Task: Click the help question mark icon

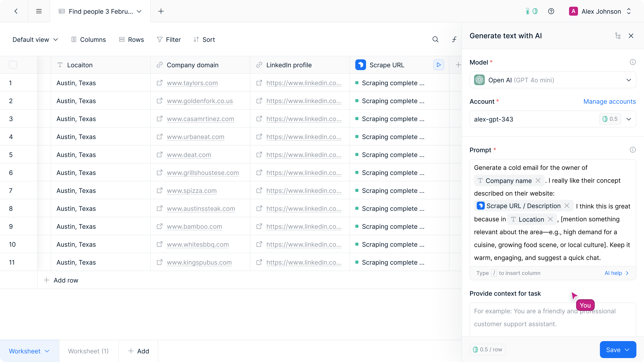Action: click(551, 11)
